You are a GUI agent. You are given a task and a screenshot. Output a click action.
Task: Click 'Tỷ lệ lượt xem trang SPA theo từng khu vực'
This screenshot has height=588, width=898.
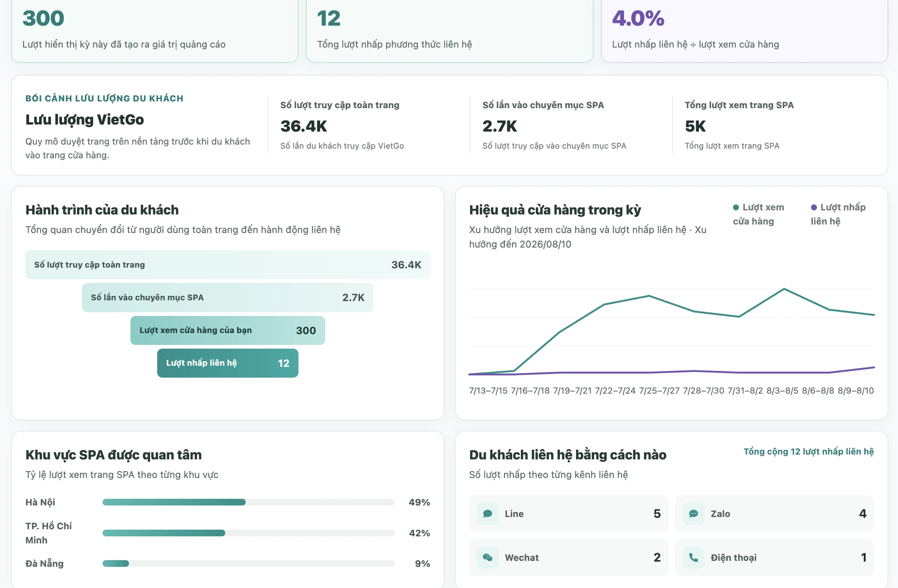(x=122, y=475)
